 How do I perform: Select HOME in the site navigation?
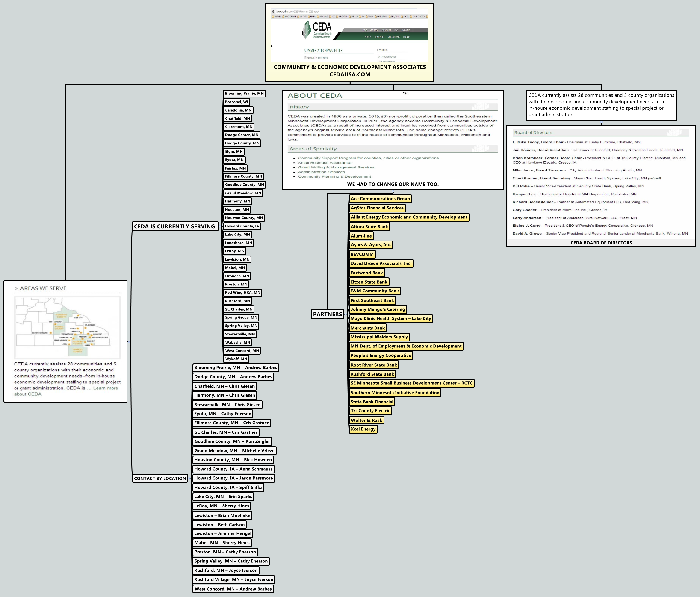click(365, 30)
